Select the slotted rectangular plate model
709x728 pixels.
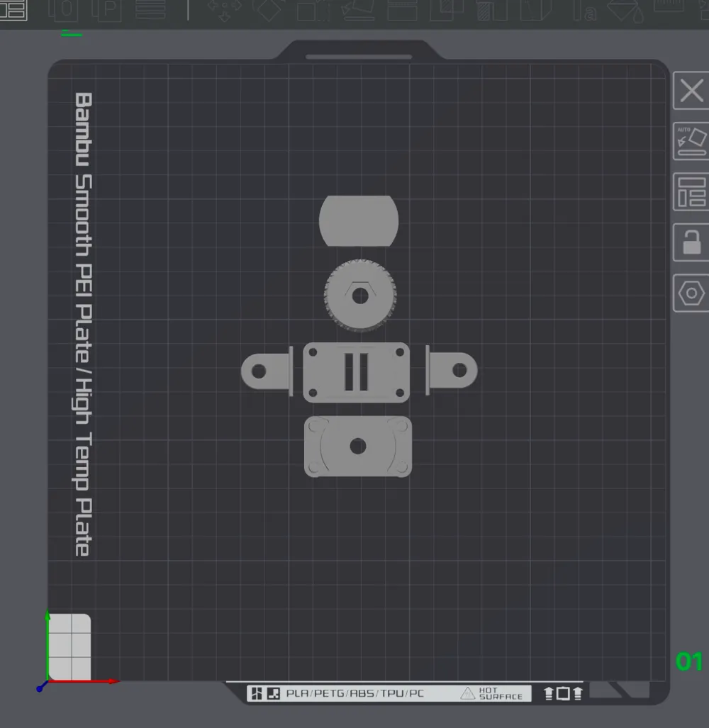357,371
